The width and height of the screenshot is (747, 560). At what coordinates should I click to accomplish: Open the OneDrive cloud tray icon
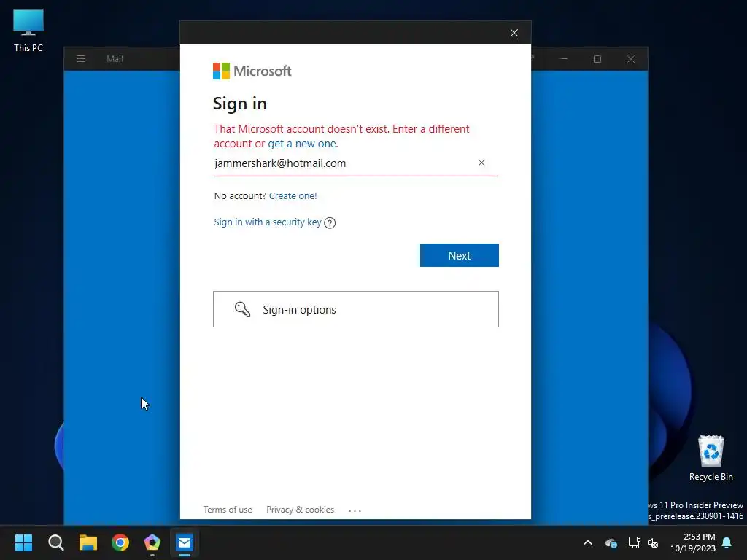[611, 542]
